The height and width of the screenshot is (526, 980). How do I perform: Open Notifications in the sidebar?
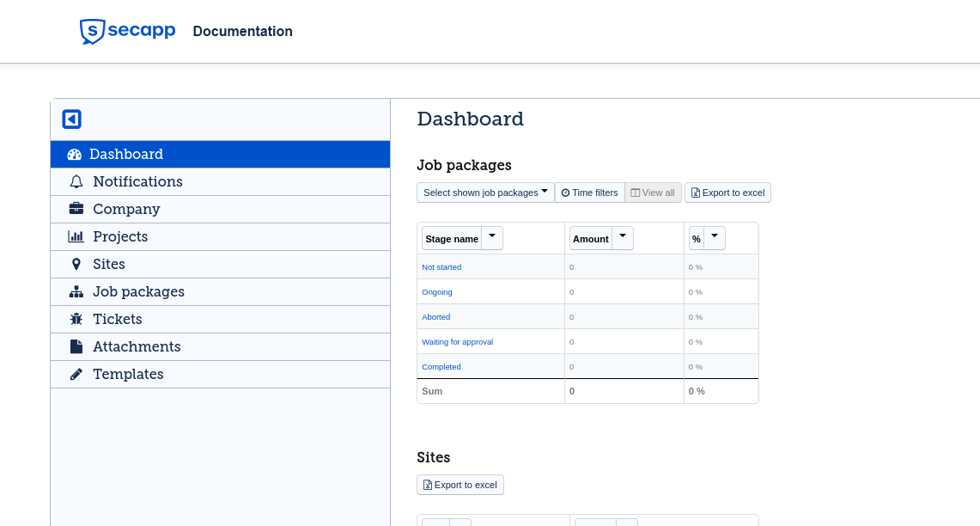pos(220,182)
